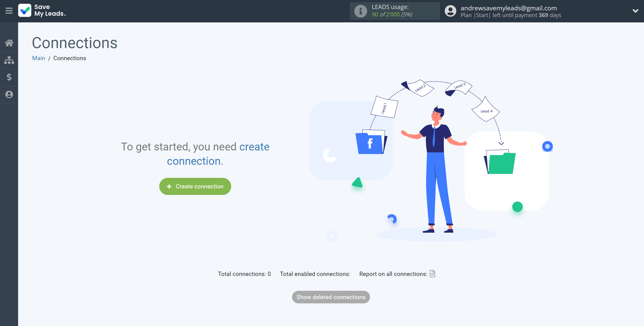
Task: Click the Show deleted connections button
Action: (331, 297)
